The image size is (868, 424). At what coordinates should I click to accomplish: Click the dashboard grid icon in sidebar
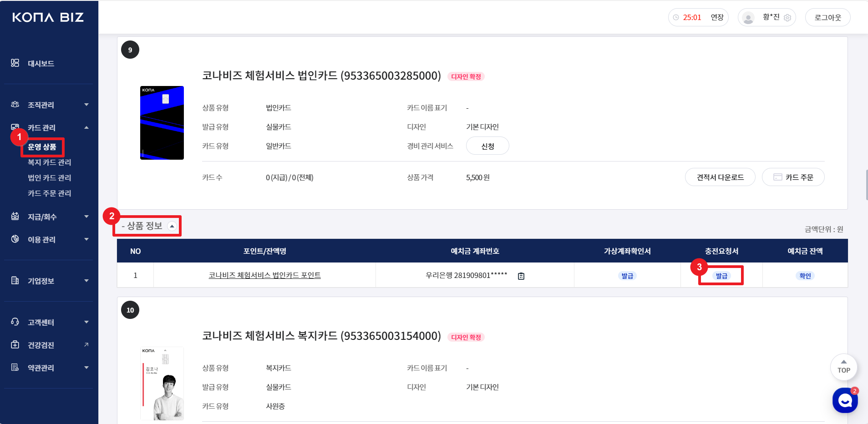pyautogui.click(x=15, y=63)
